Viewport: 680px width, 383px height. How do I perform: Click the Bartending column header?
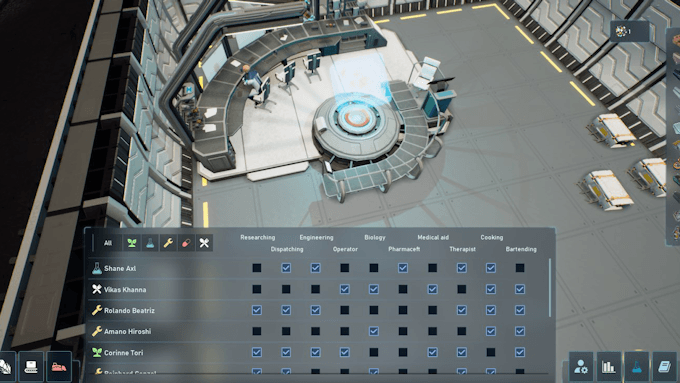coord(521,249)
